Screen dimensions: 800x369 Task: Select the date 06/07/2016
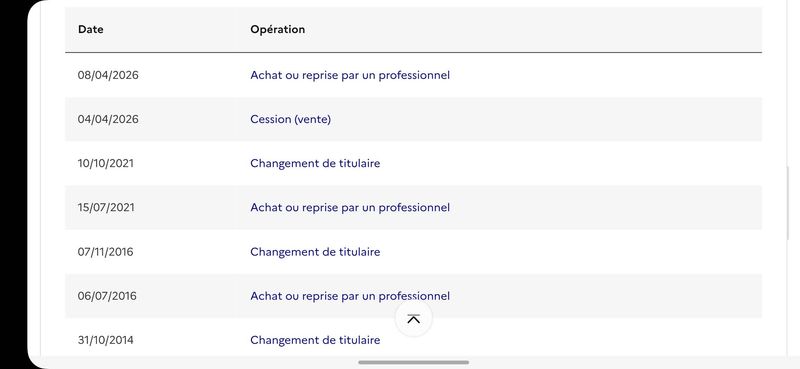pos(107,296)
